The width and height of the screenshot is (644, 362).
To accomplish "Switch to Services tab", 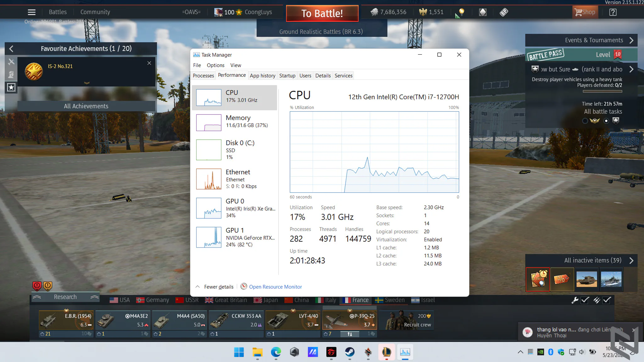I will coord(343,76).
